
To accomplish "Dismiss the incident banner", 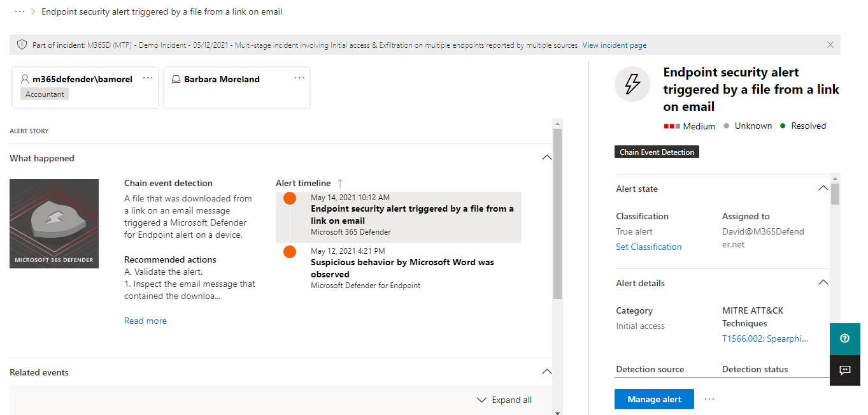I will tap(830, 45).
